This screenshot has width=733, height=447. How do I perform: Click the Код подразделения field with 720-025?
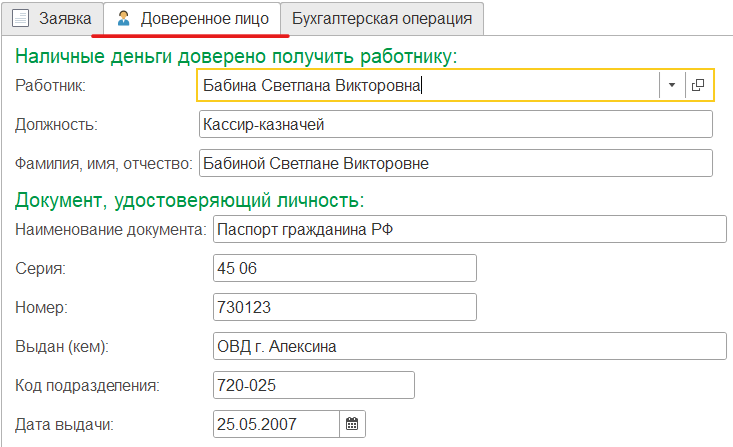pyautogui.click(x=314, y=385)
